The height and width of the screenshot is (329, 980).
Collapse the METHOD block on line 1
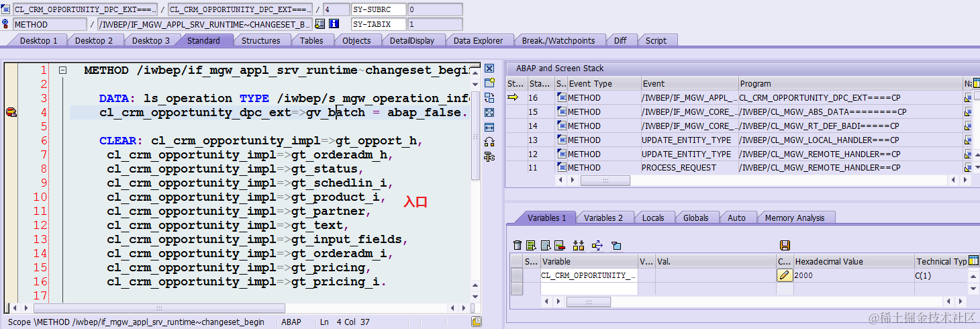point(62,70)
